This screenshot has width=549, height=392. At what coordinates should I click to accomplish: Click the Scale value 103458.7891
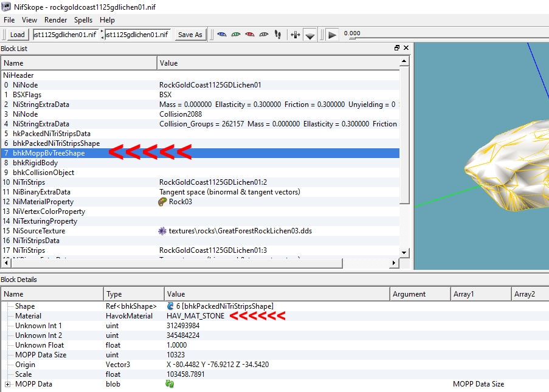[x=185, y=374]
